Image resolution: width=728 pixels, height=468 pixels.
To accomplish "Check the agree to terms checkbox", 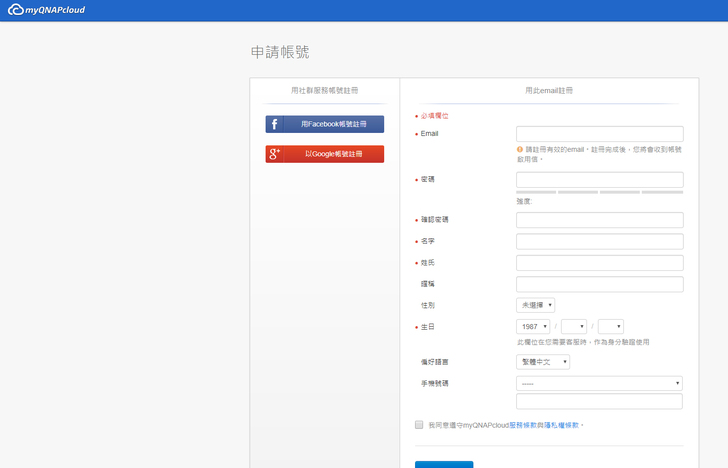I will tap(419, 425).
